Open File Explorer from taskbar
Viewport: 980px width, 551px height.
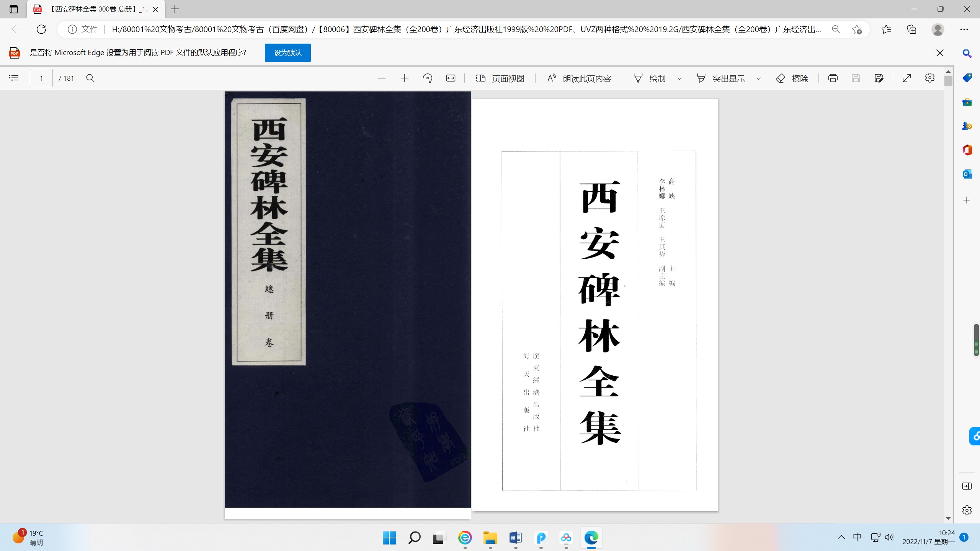[x=490, y=538]
